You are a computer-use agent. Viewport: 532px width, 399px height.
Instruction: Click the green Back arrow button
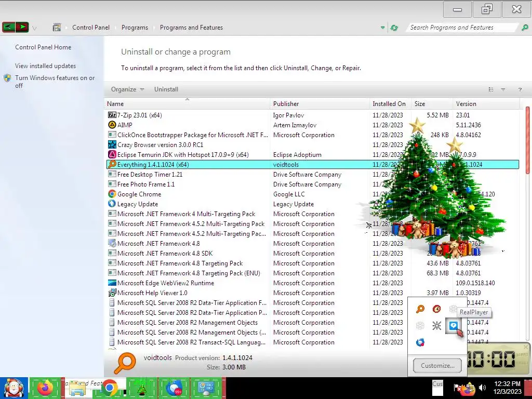coord(8,27)
